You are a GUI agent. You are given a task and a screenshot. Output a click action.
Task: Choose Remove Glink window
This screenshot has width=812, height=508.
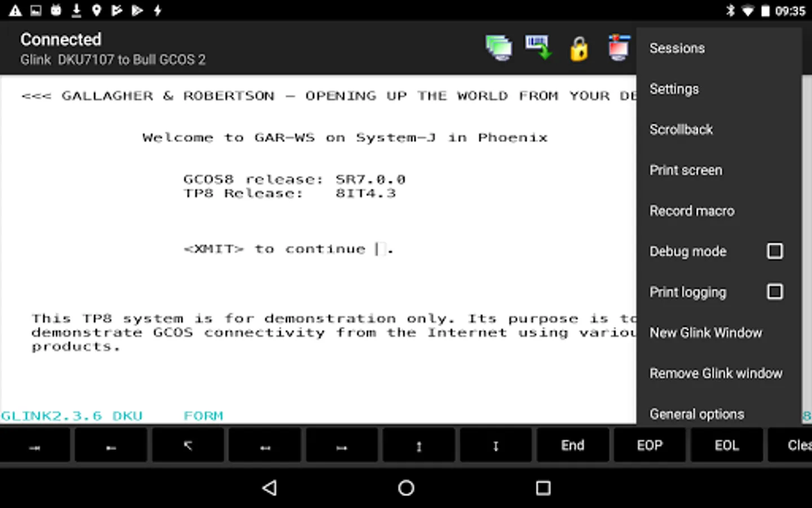pos(719,373)
